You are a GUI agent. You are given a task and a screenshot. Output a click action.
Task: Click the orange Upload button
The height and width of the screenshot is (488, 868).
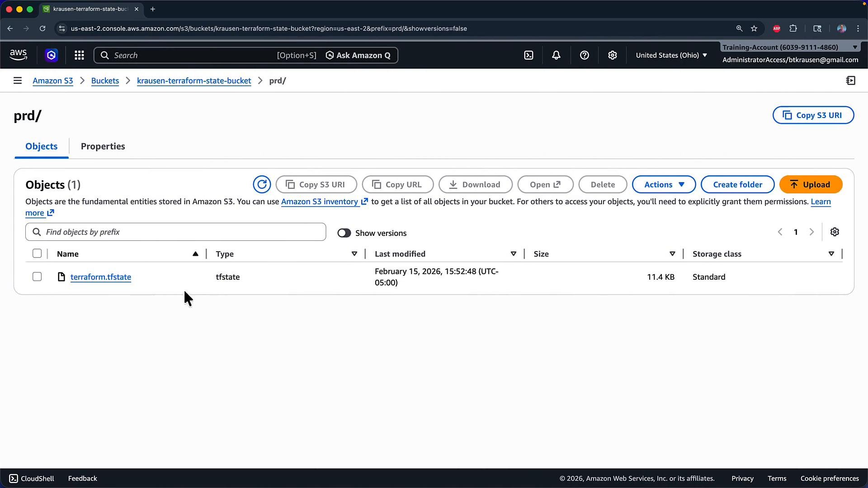tap(811, 184)
